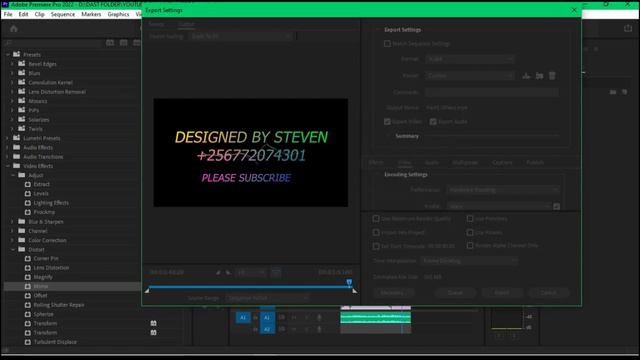Uncheck the Export Audio checkbox

pyautogui.click(x=433, y=122)
